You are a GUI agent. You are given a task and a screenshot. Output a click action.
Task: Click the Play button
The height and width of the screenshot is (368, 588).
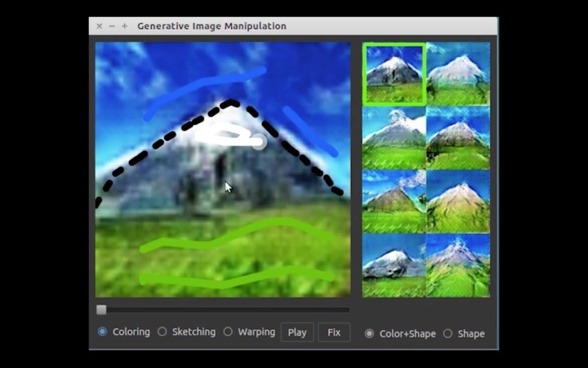point(297,332)
